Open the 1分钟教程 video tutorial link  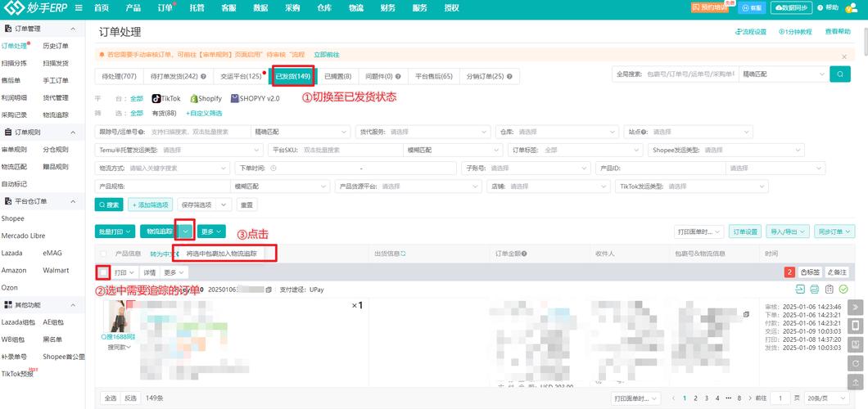pos(795,32)
